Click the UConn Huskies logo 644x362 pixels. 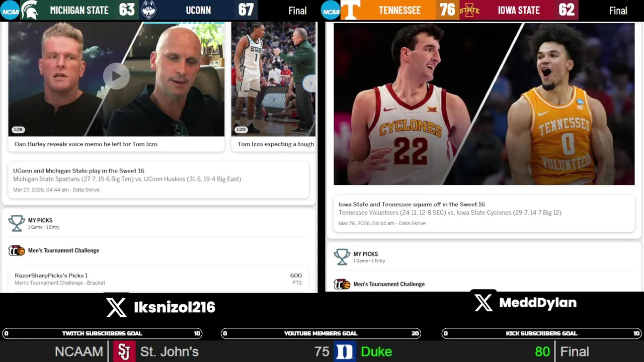click(148, 10)
